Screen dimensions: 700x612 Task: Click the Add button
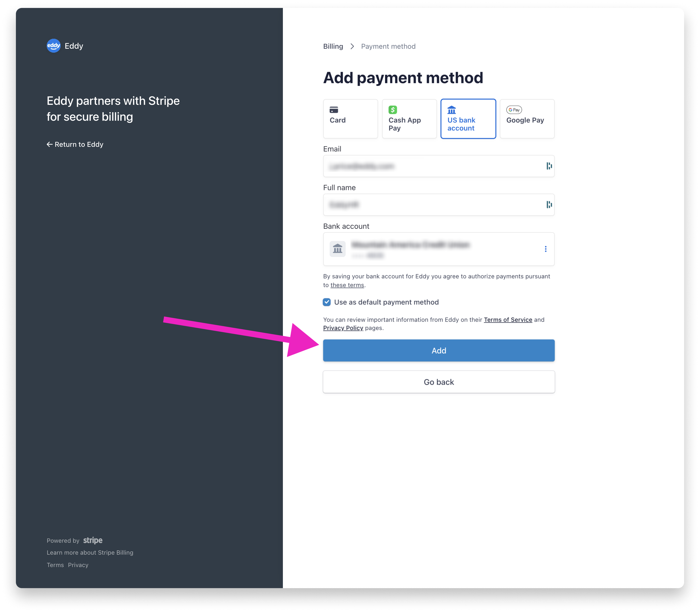(438, 350)
